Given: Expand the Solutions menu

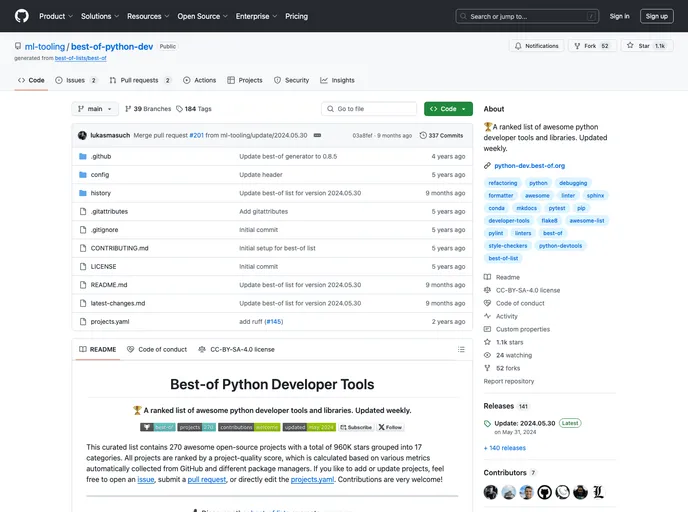Looking at the screenshot, I should 100,16.
